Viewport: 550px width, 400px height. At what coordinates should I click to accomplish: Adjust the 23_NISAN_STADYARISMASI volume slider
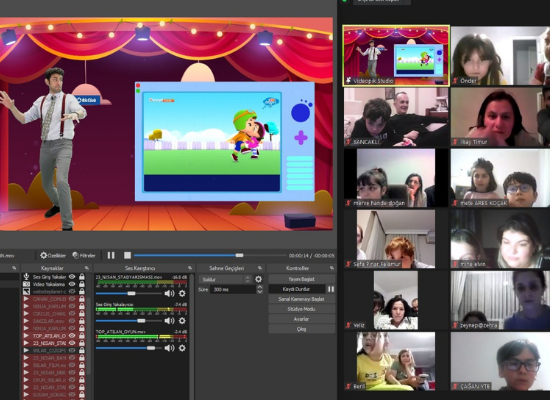(x=129, y=293)
